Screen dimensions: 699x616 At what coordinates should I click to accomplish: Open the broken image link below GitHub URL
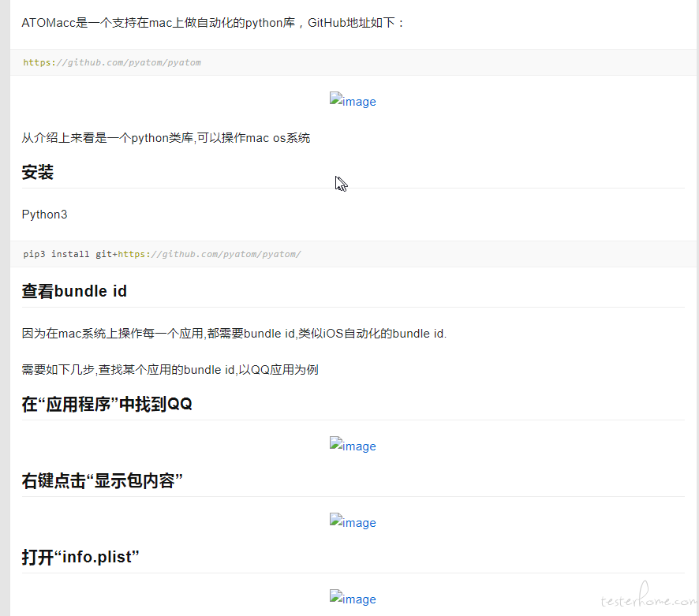tap(353, 101)
